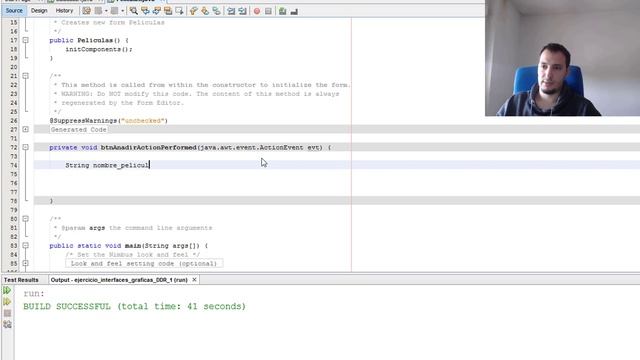The image size is (640, 360).
Task: Click the Previous Bookmark icon
Action: (x=193, y=11)
